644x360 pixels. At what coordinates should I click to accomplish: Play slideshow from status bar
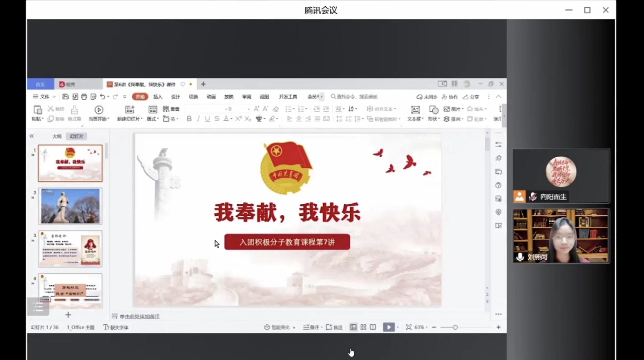pos(389,327)
